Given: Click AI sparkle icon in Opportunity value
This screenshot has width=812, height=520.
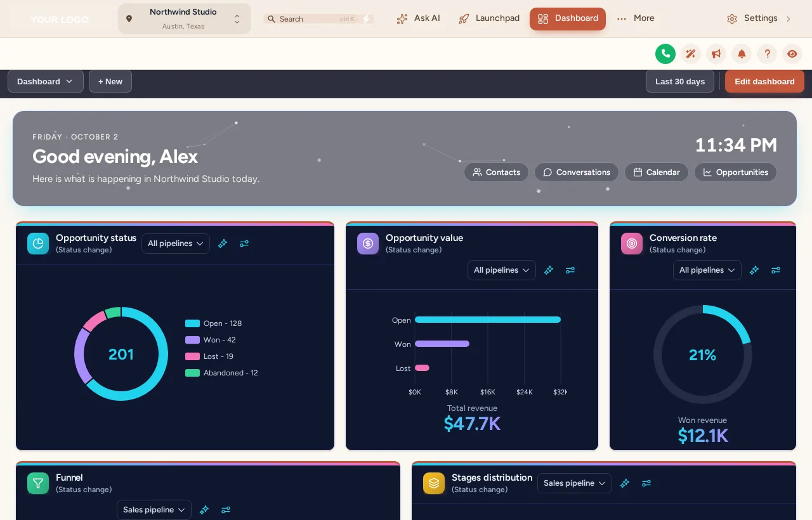Looking at the screenshot, I should (x=549, y=270).
